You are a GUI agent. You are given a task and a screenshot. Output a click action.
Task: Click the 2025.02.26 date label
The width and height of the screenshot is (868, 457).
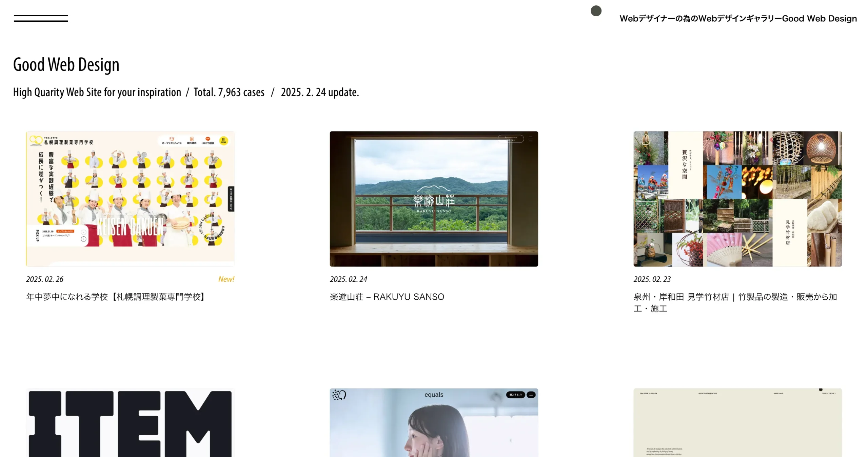click(x=45, y=279)
